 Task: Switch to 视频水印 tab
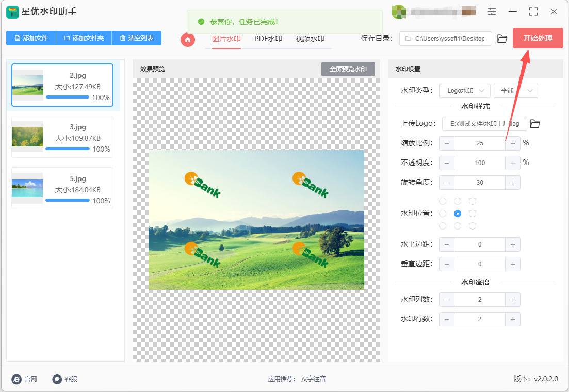[310, 39]
